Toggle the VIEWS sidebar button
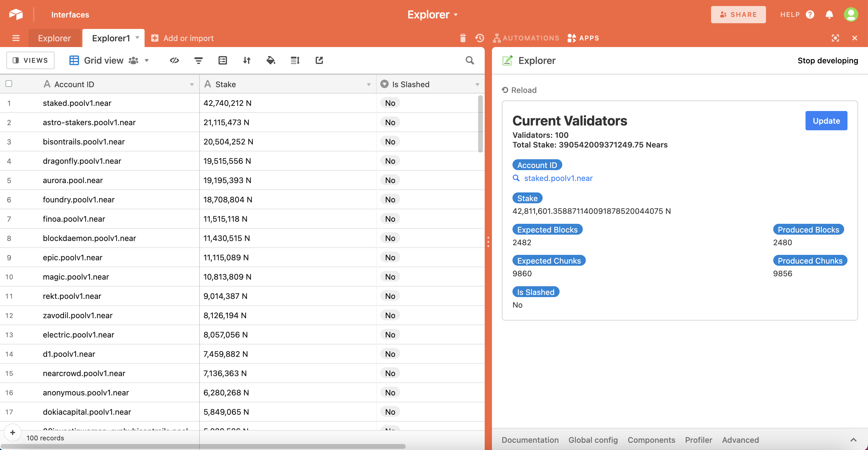Image resolution: width=868 pixels, height=450 pixels. click(x=30, y=60)
